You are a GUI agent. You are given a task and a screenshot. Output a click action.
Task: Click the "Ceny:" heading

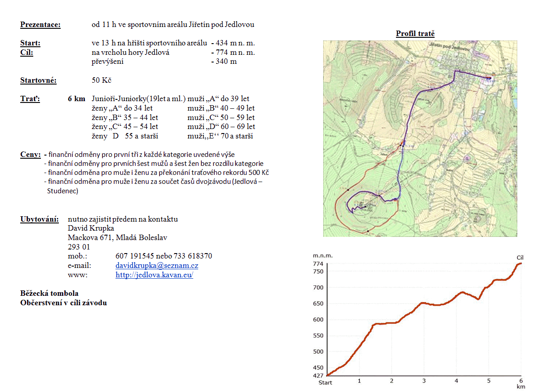click(x=31, y=155)
